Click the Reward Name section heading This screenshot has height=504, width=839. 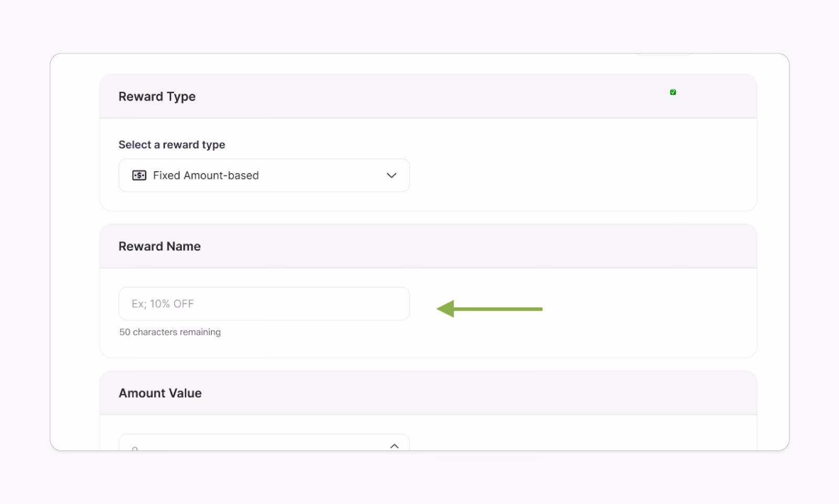pos(159,246)
